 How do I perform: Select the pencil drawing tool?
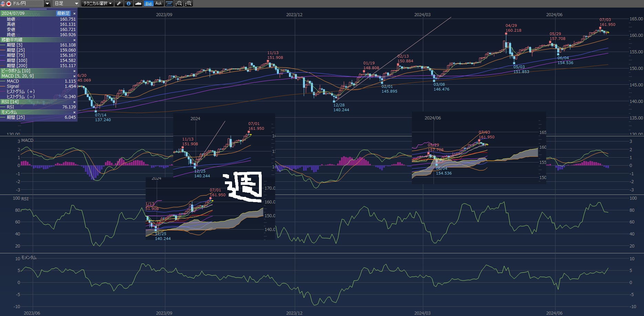[x=119, y=3]
